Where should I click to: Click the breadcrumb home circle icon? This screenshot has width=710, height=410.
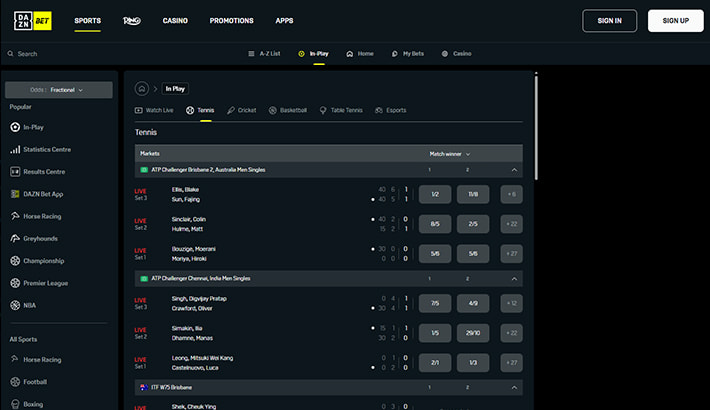142,89
